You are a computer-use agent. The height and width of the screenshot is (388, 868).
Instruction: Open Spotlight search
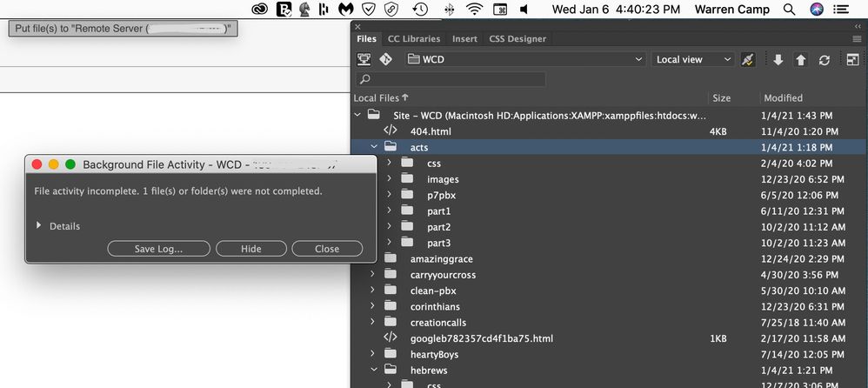tap(790, 9)
